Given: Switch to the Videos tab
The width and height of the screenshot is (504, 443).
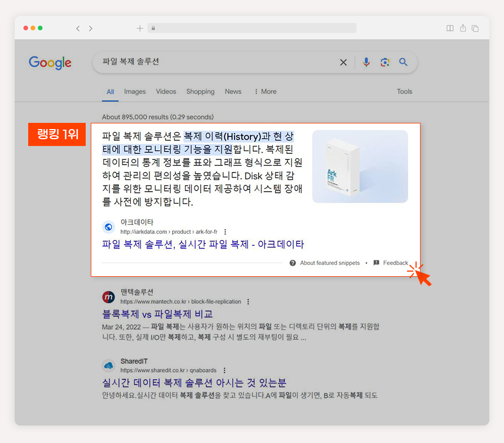Looking at the screenshot, I should click(x=166, y=91).
